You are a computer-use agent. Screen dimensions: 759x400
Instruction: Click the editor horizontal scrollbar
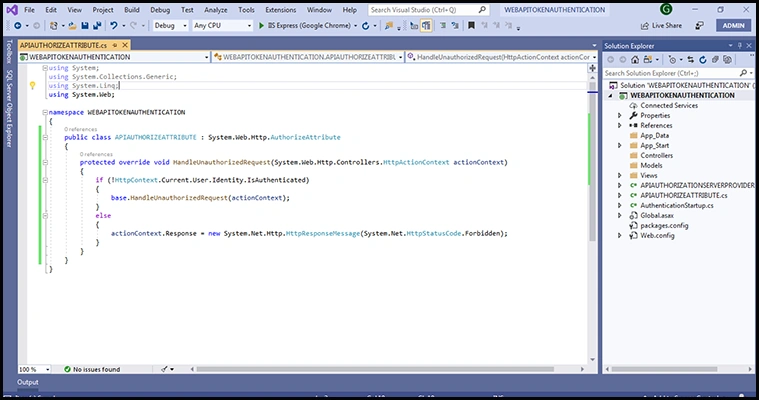(x=375, y=369)
